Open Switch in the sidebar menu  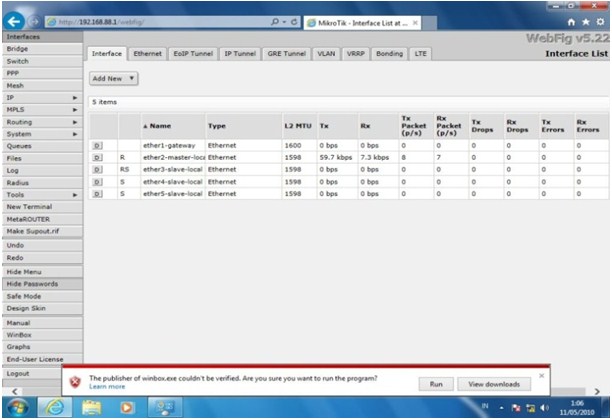pos(42,61)
